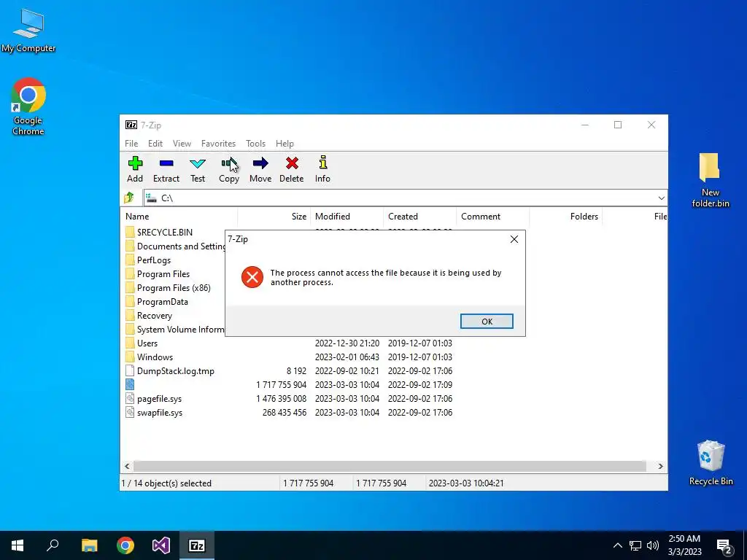Open the File menu

coord(131,144)
